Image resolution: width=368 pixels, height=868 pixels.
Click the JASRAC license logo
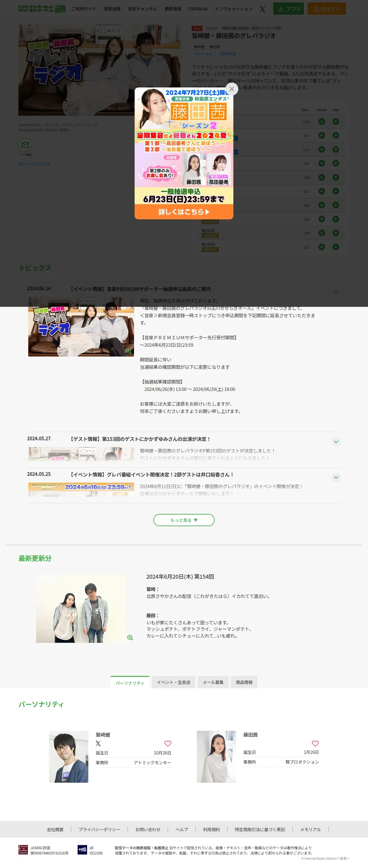pyautogui.click(x=23, y=850)
